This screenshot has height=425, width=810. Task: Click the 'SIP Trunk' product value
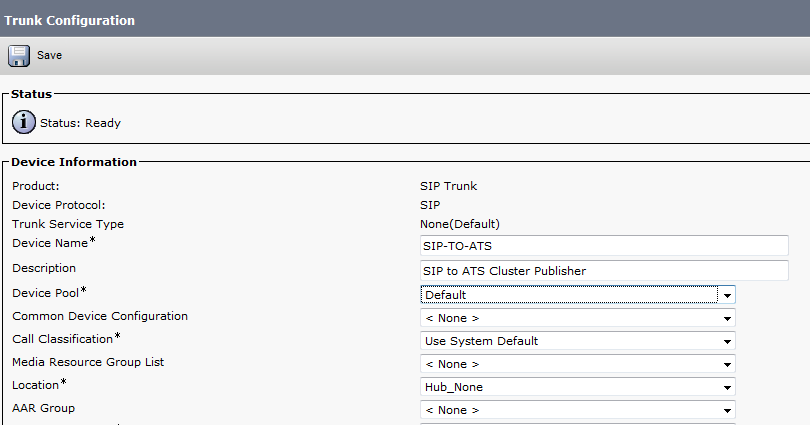(449, 186)
